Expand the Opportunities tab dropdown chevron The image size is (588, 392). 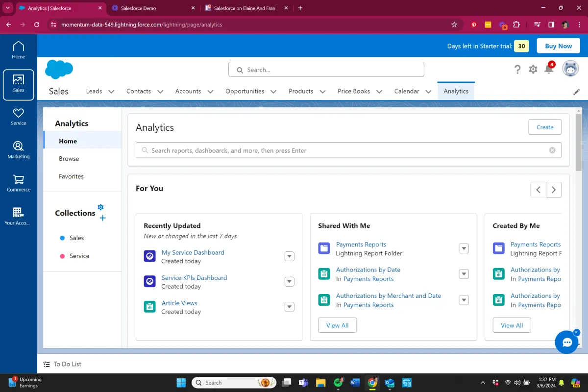click(x=273, y=92)
